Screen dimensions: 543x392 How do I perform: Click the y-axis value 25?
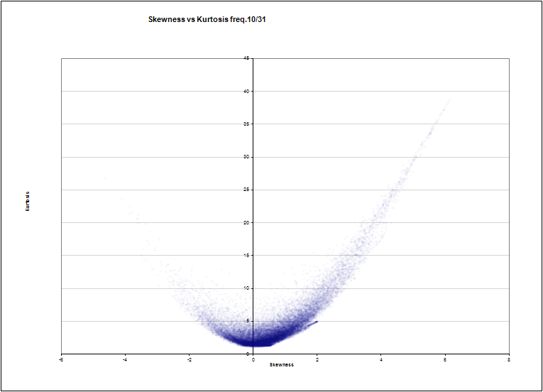(246, 190)
